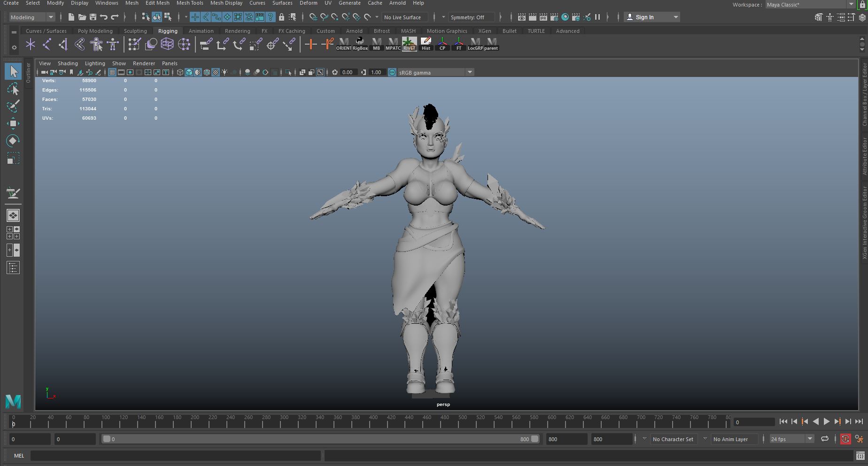
Task: Choose the Lasso Select tool in the toolbox
Action: pyautogui.click(x=13, y=89)
